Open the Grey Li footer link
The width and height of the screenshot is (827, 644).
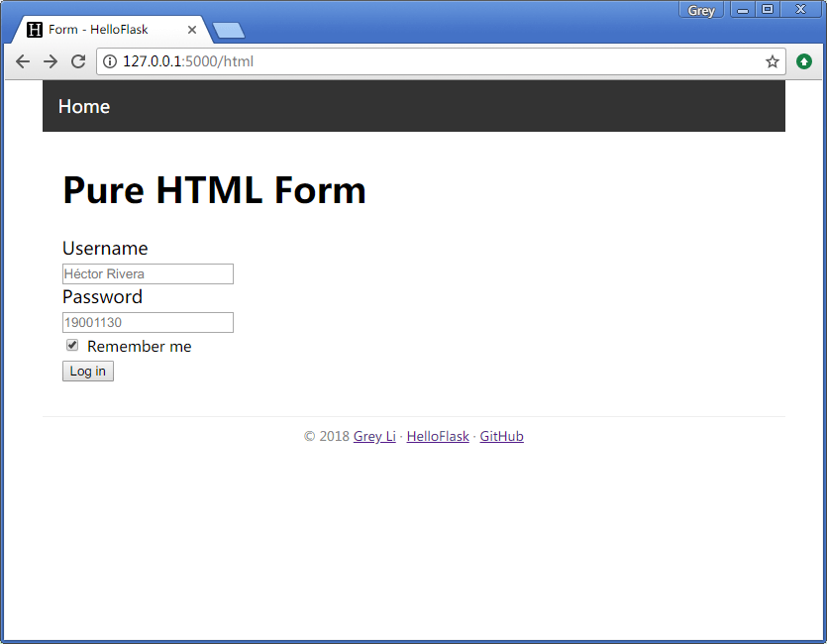(374, 436)
